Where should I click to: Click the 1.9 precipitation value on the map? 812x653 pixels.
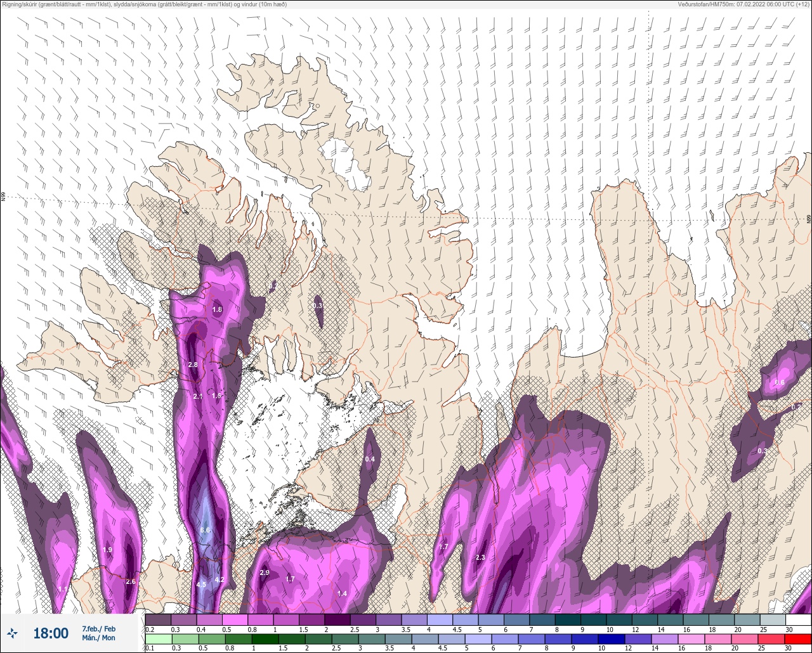(x=107, y=550)
